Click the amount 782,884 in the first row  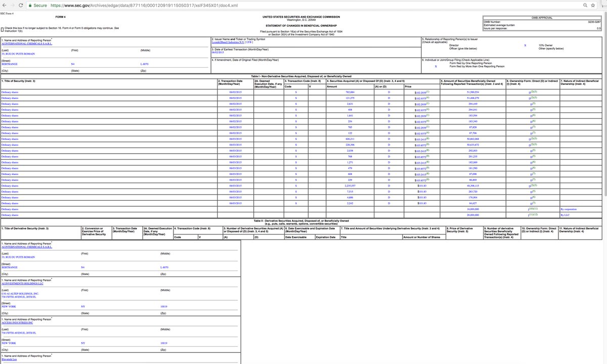349,93
